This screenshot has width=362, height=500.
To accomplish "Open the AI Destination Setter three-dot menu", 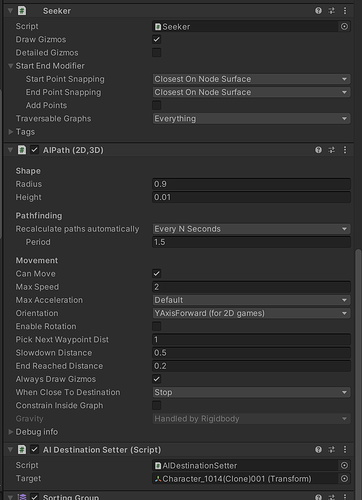I will tap(345, 450).
